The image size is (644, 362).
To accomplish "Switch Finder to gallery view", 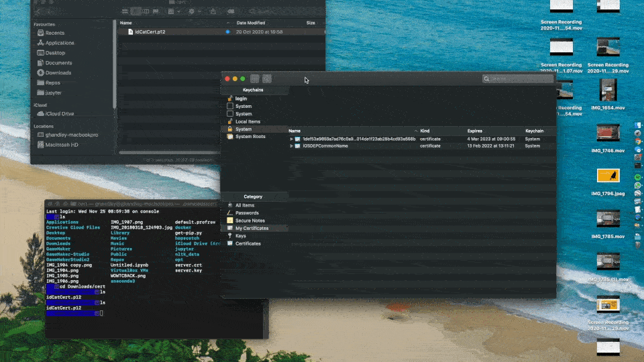I will [156, 11].
